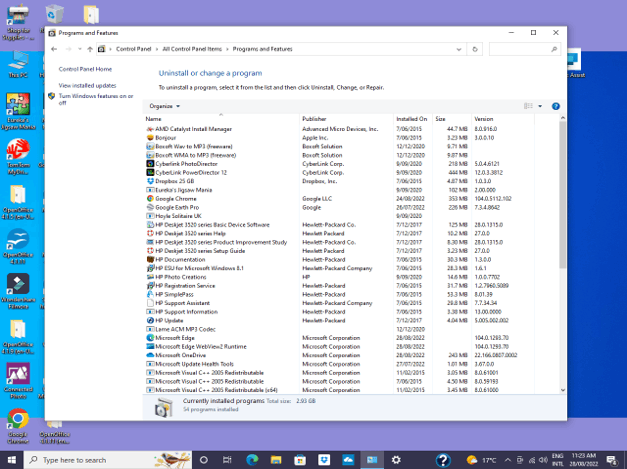Open the Organize dropdown menu
Viewport: 627px width, 469px height.
tap(165, 106)
